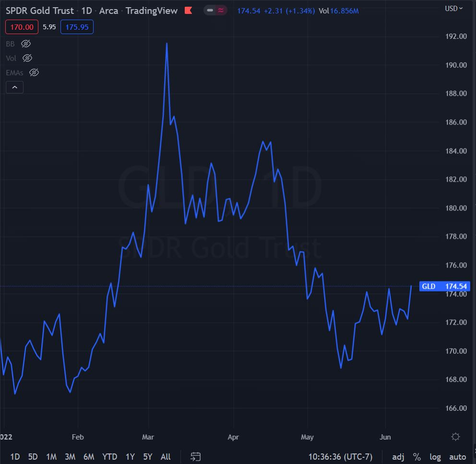The height and width of the screenshot is (464, 476).
Task: Collapse the indicator legend with chevron
Action: click(14, 87)
